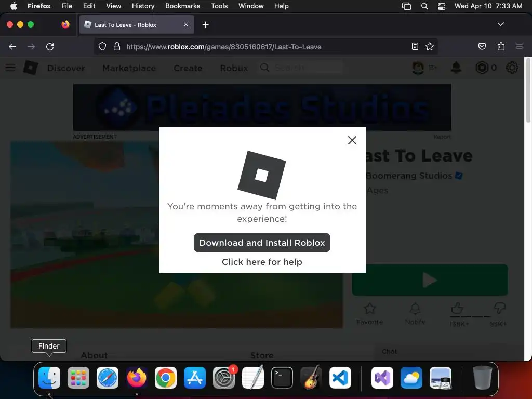Image resolution: width=532 pixels, height=399 pixels.
Task: Open the Bookmarks menu
Action: coord(182,6)
